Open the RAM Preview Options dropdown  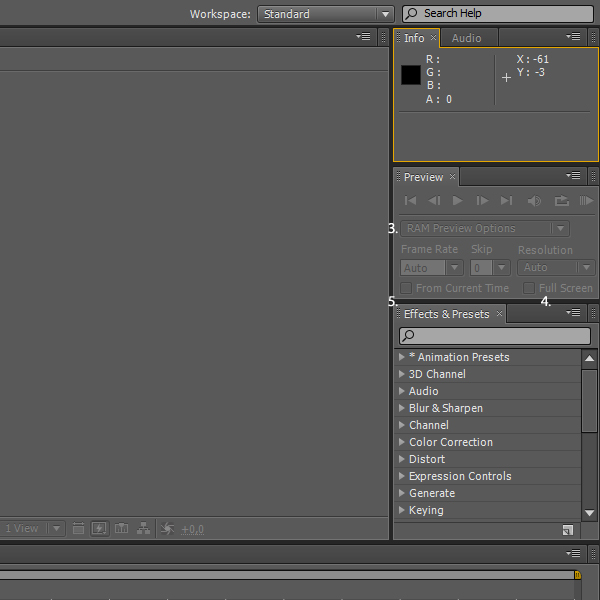(x=485, y=228)
